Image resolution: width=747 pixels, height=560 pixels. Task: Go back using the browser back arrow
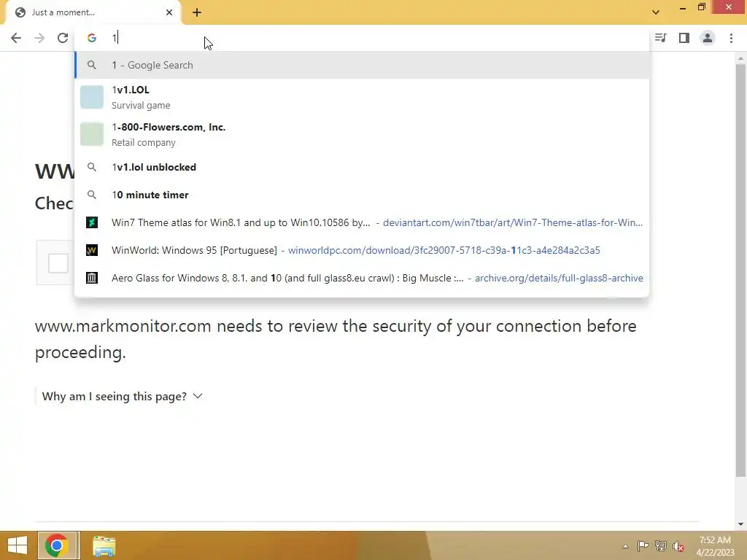(x=16, y=38)
